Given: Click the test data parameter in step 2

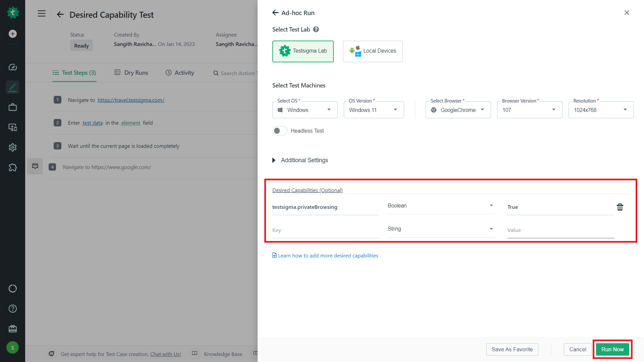Looking at the screenshot, I should [93, 123].
